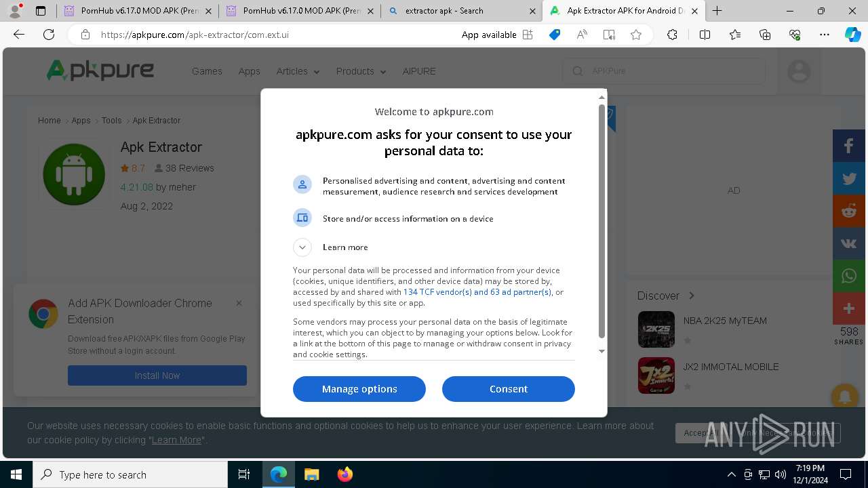
Task: Open Windows Start menu
Action: click(16, 474)
